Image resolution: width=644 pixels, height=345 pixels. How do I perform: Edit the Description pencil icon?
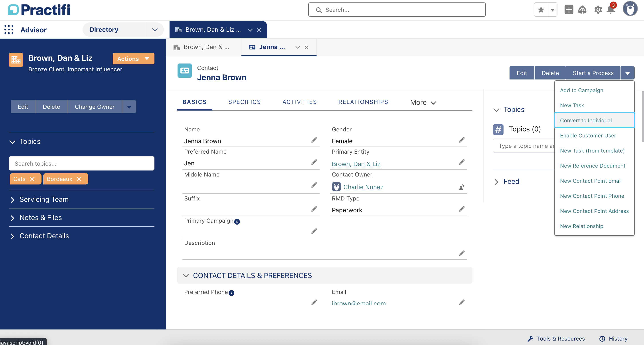tap(462, 253)
